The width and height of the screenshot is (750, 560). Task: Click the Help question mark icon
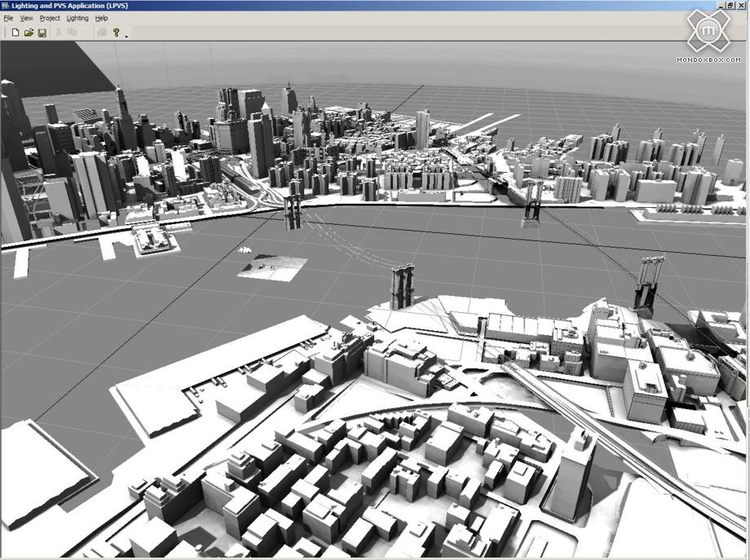pos(117,33)
